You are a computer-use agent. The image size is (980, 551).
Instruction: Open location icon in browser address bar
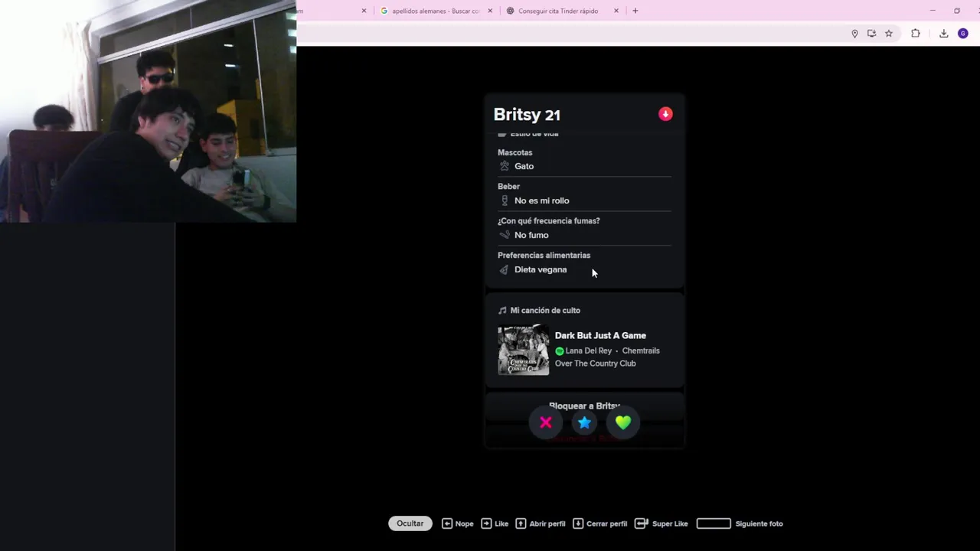tap(854, 34)
